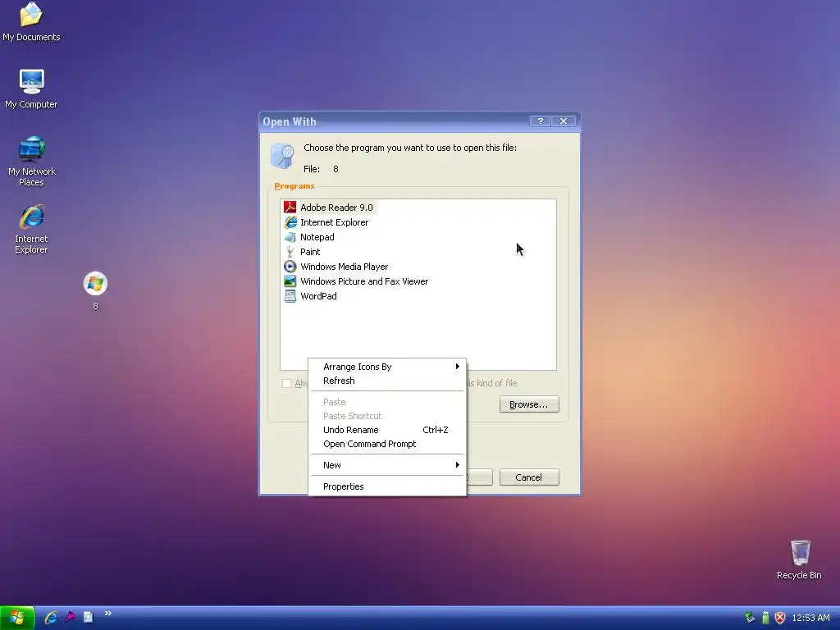Click the Browse... button

coord(529,404)
